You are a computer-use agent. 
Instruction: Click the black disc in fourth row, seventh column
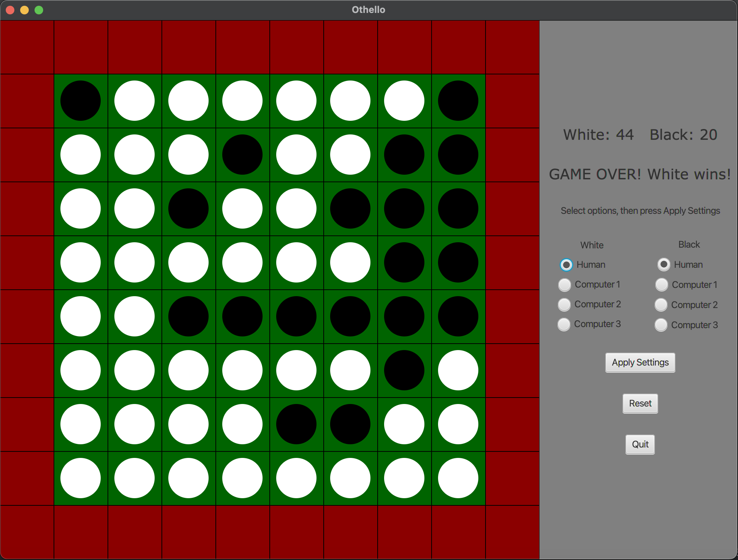[404, 262]
